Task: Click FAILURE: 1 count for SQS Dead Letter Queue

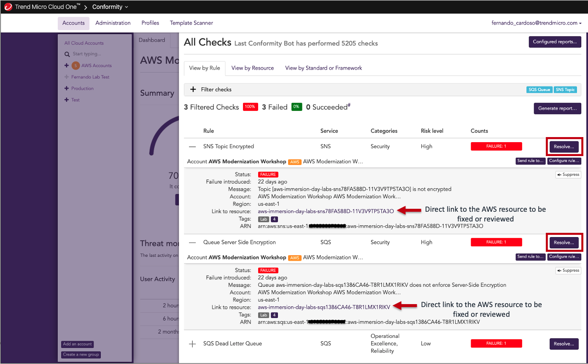Action: pos(496,343)
